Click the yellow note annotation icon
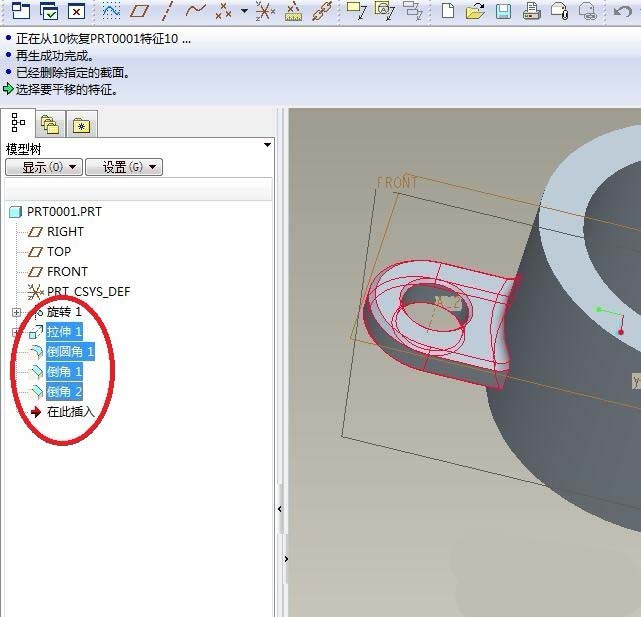The height and width of the screenshot is (617, 641). pyautogui.click(x=356, y=11)
